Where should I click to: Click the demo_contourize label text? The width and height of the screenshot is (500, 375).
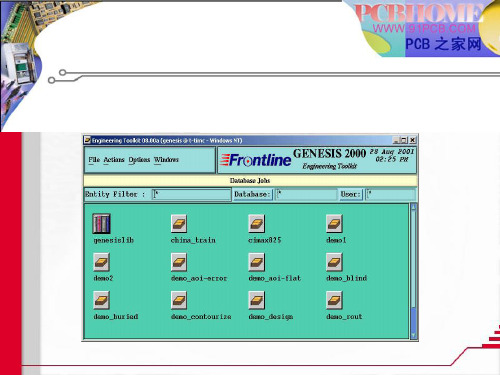pos(201,316)
